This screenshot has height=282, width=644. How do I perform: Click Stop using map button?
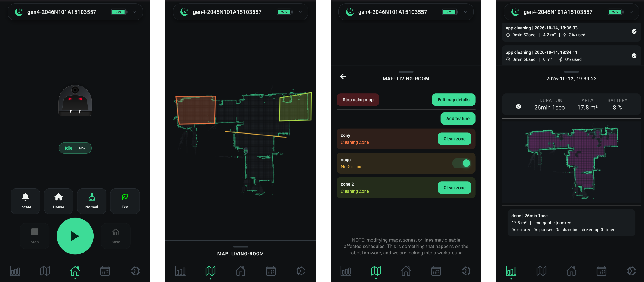[x=358, y=100]
